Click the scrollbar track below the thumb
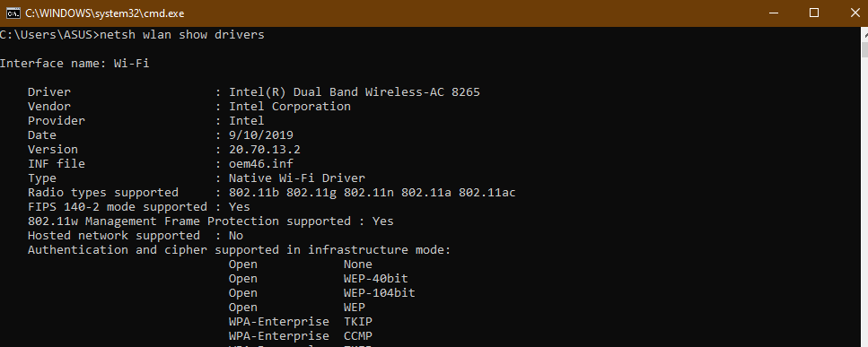Viewport: 868px width, 347px height. [864, 202]
